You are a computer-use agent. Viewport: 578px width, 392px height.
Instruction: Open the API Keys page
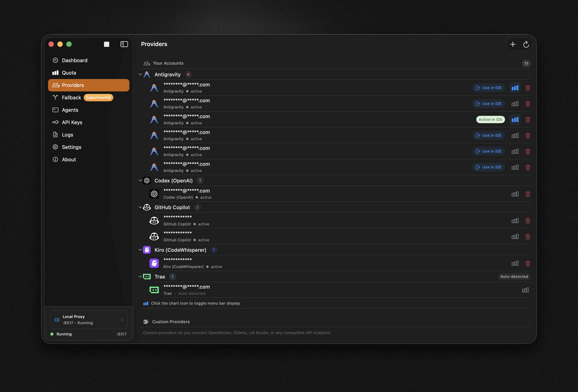click(89, 122)
